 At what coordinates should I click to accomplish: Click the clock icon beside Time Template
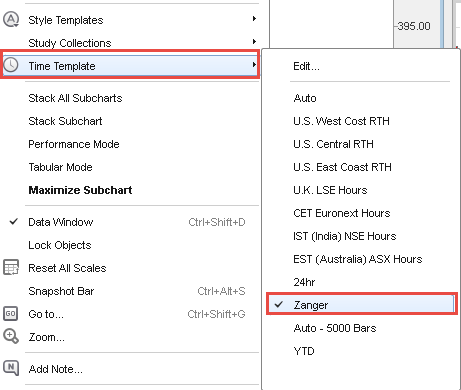11,65
